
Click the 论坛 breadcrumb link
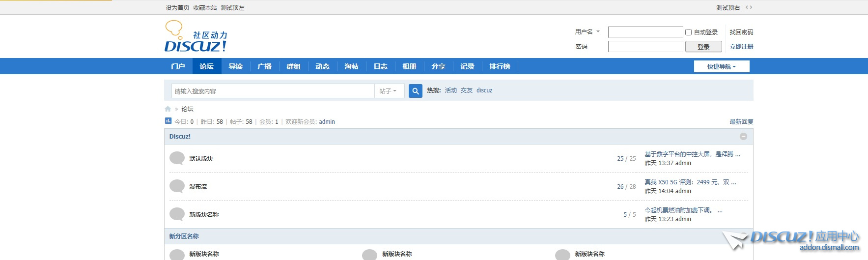(188, 109)
